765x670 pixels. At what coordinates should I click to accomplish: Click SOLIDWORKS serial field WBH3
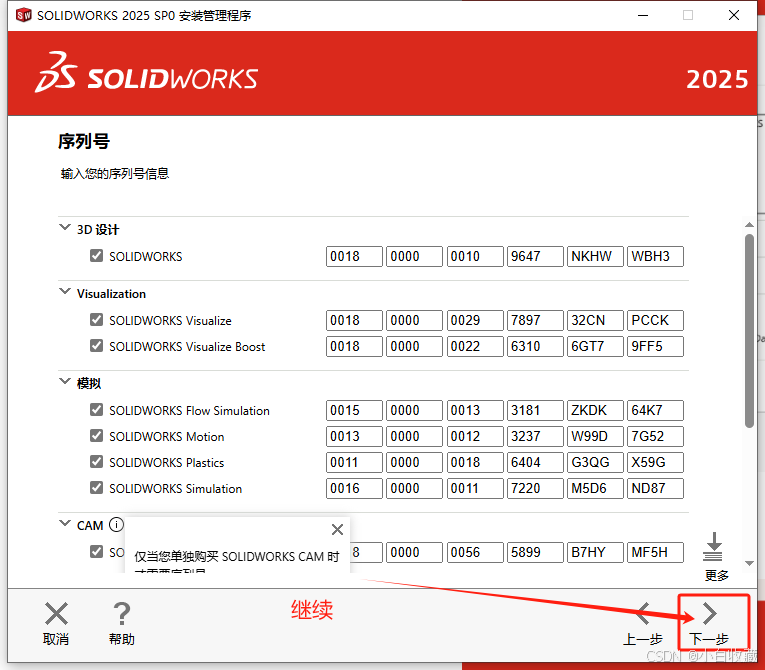pyautogui.click(x=655, y=256)
